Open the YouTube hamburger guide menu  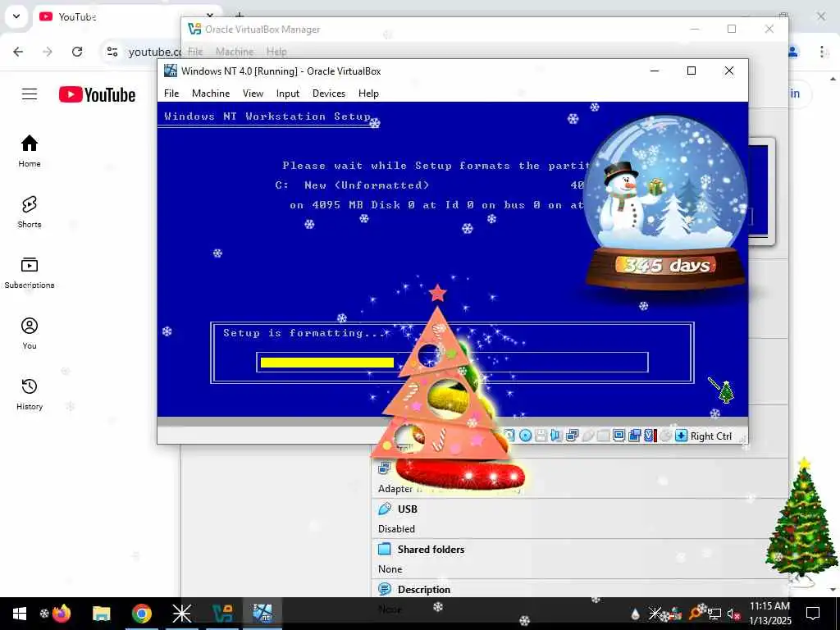tap(30, 95)
